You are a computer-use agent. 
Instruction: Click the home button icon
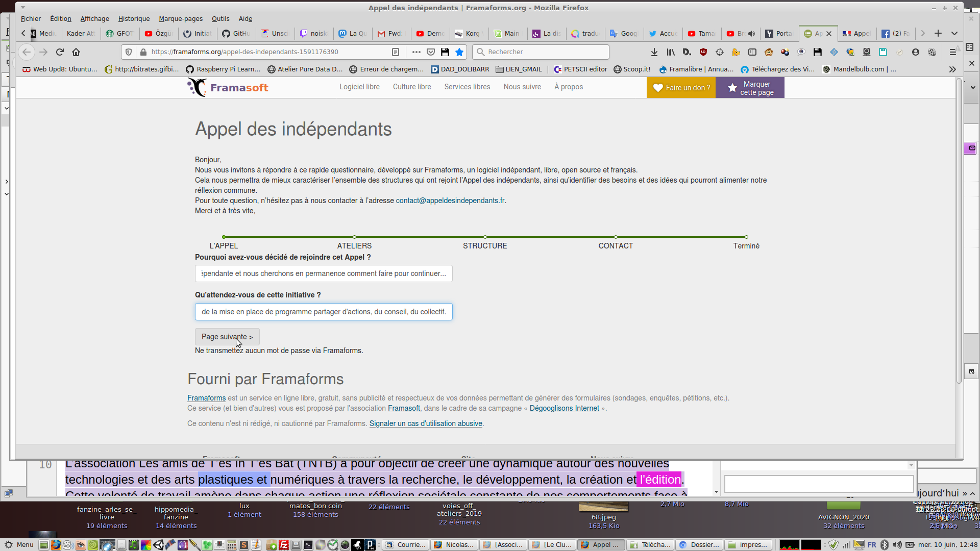click(76, 52)
